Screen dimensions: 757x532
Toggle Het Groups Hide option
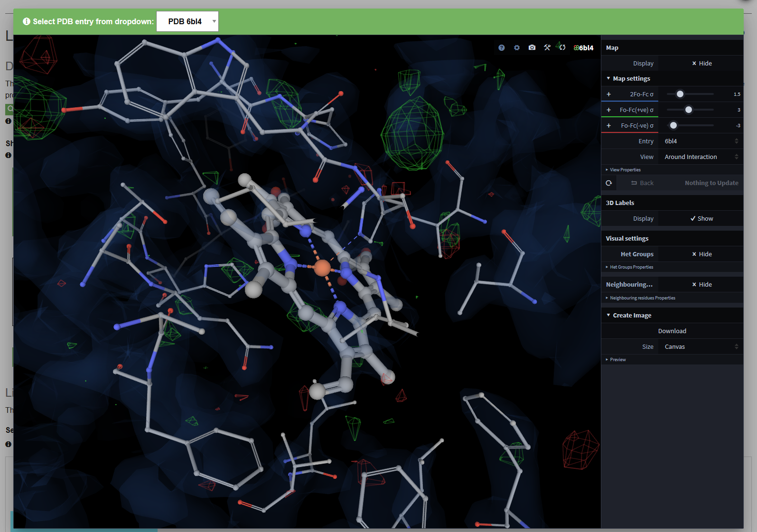(x=701, y=254)
